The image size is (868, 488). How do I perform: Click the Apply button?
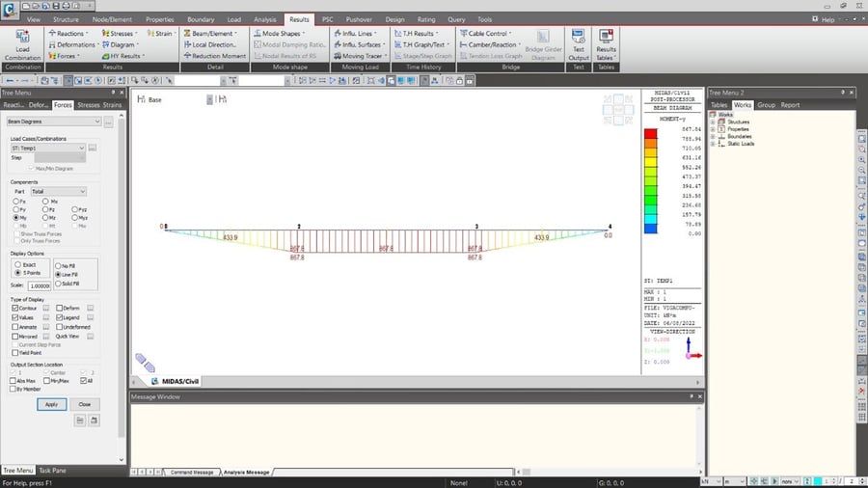point(51,404)
